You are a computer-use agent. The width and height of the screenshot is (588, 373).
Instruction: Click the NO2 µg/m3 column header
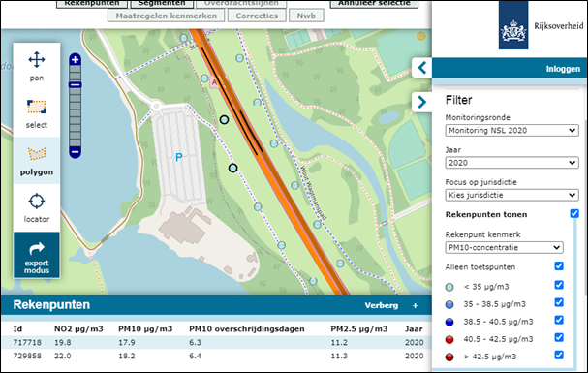(78, 329)
